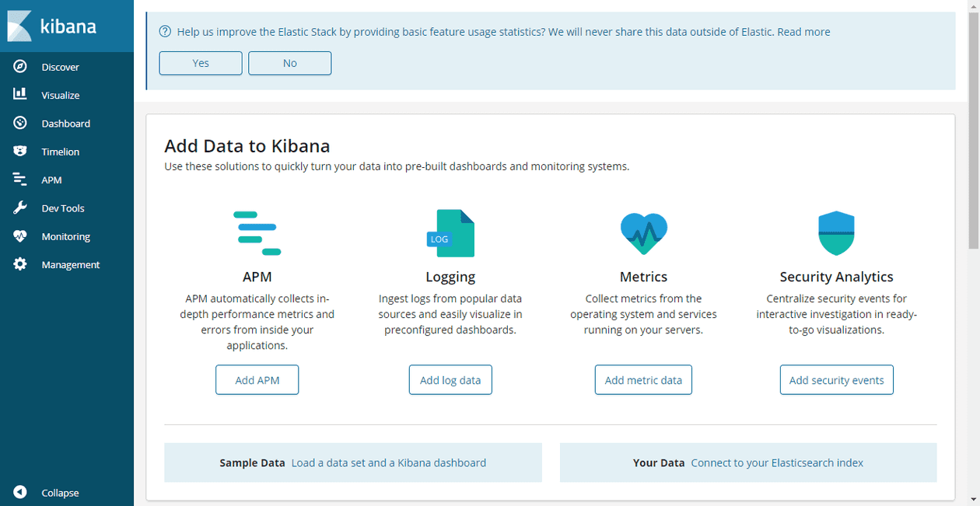980x506 pixels.
Task: Click the Add log data button
Action: (x=450, y=379)
